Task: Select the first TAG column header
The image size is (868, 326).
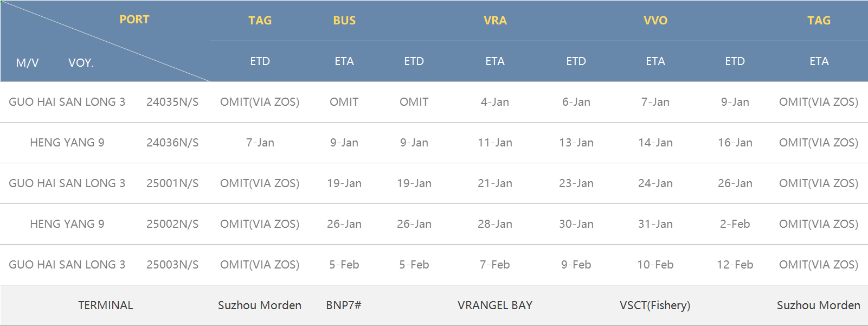Action: (260, 21)
